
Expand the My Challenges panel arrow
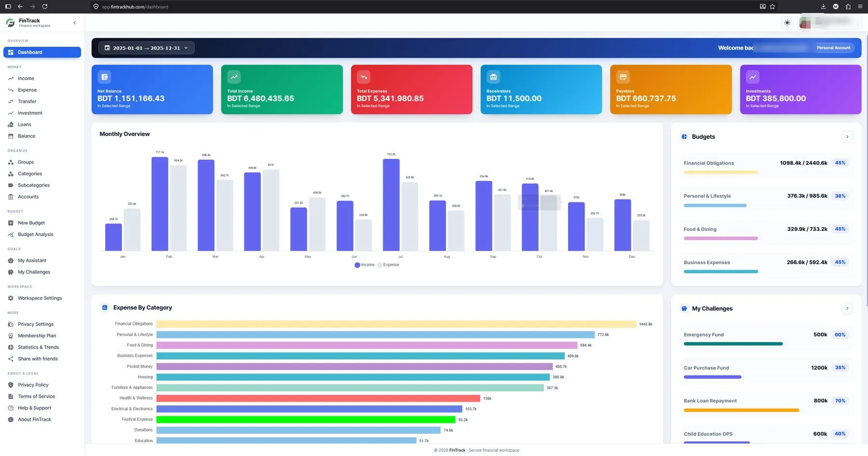coord(847,308)
